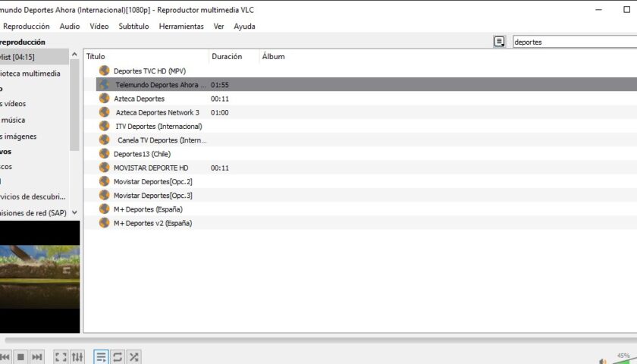Select Azteca Deportes Network 3 entry
Image resolution: width=637 pixels, height=364 pixels.
(157, 112)
